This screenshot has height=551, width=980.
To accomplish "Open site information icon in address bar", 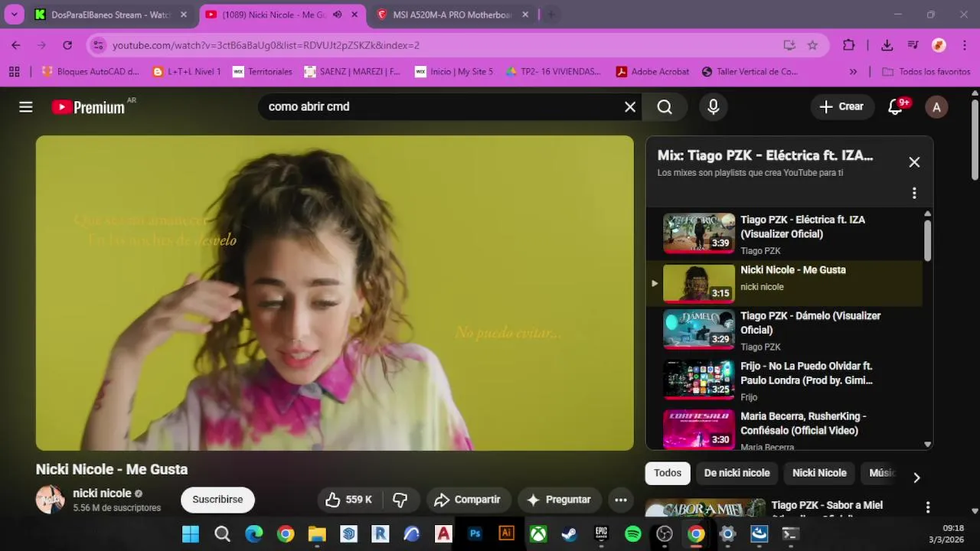I will [x=98, y=45].
